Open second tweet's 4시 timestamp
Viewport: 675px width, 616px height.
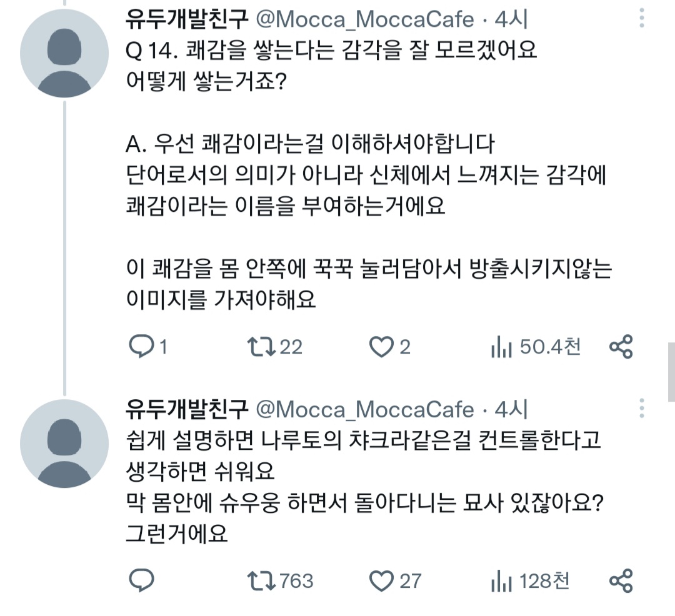pyautogui.click(x=511, y=409)
